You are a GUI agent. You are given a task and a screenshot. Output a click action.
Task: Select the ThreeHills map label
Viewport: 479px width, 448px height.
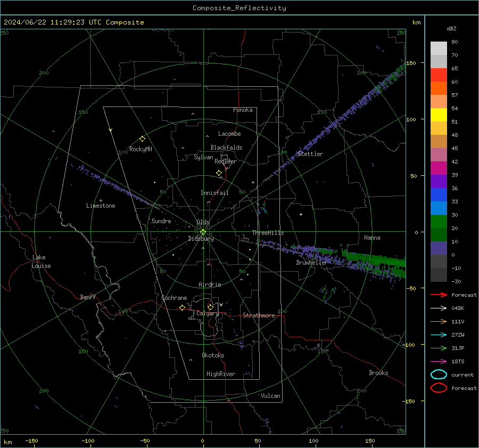pos(268,233)
